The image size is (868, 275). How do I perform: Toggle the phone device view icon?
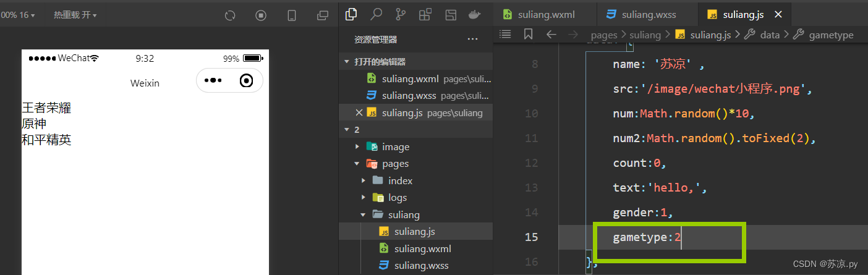pyautogui.click(x=292, y=15)
